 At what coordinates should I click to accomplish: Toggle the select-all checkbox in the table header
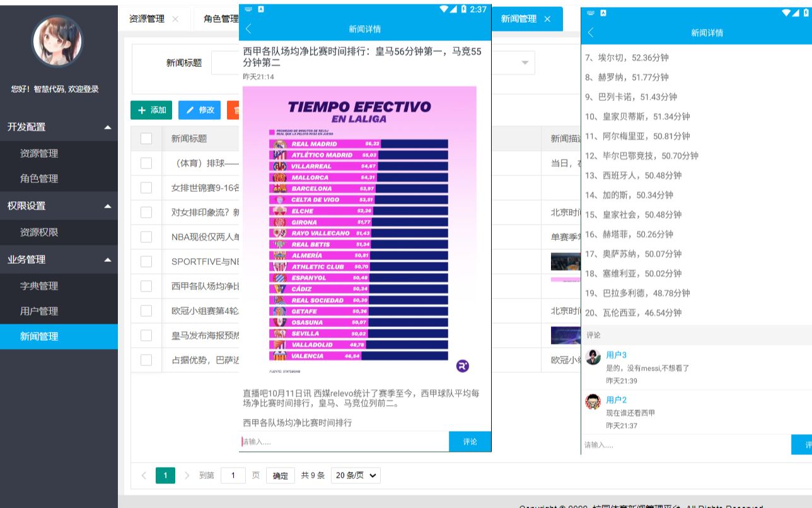tap(146, 138)
